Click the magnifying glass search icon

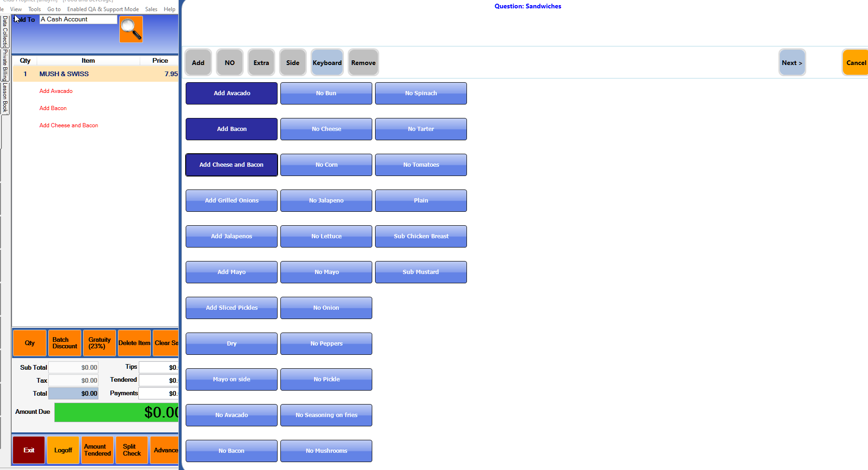(131, 29)
